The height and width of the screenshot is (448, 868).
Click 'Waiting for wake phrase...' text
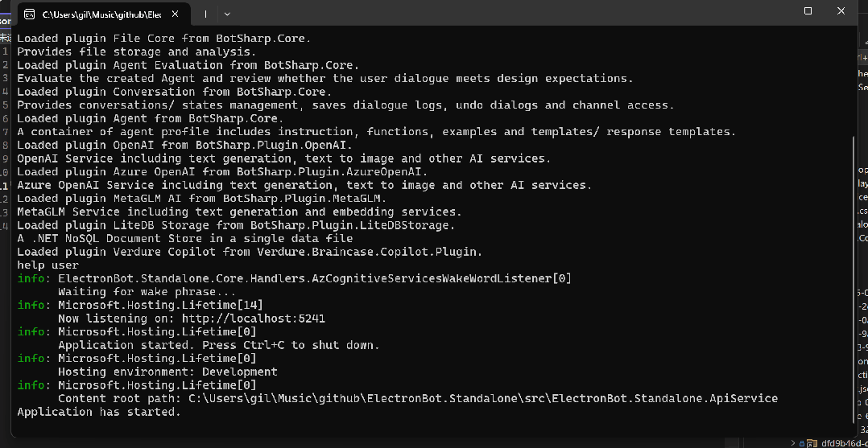pos(147,291)
